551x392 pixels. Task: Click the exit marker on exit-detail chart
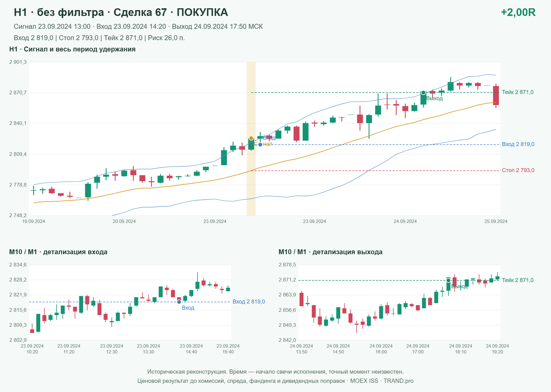(448, 281)
